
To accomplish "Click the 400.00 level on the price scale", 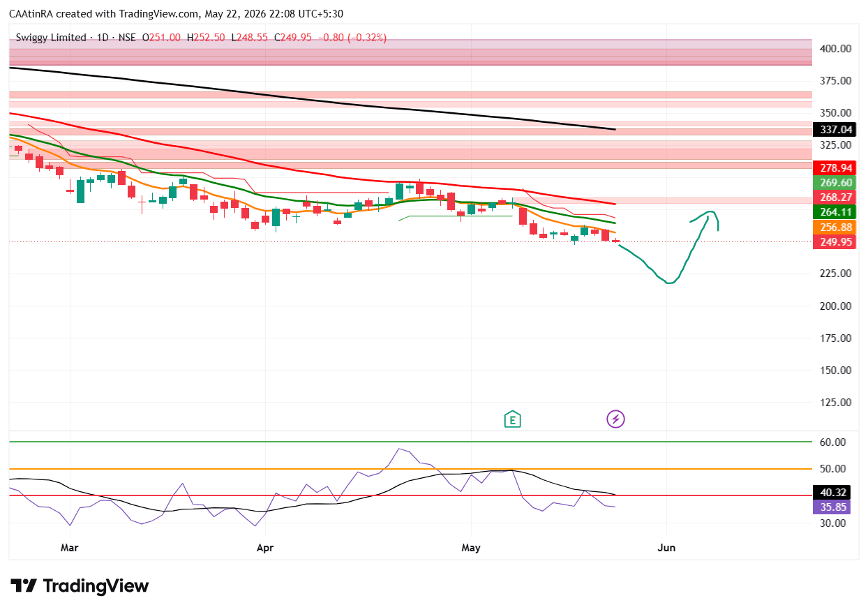I will coord(835,49).
